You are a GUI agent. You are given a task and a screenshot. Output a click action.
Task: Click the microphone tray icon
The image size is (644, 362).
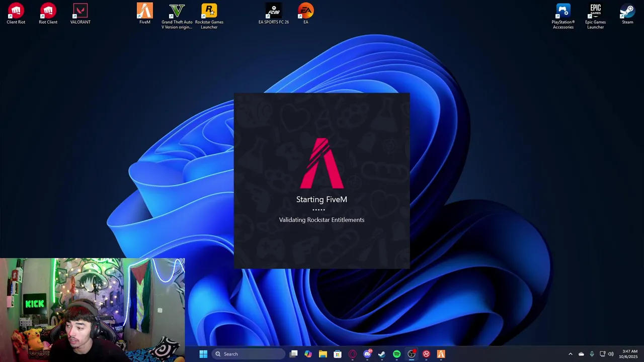pyautogui.click(x=592, y=354)
